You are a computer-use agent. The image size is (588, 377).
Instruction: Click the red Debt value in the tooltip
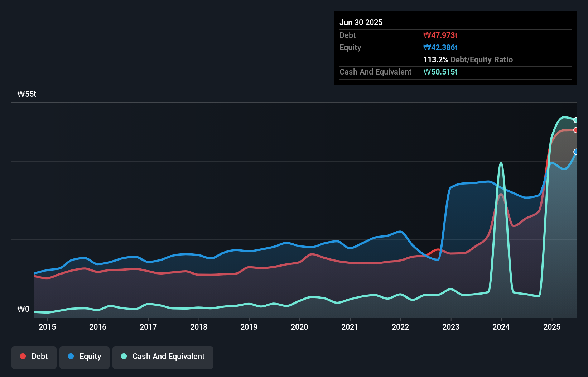[x=440, y=35]
